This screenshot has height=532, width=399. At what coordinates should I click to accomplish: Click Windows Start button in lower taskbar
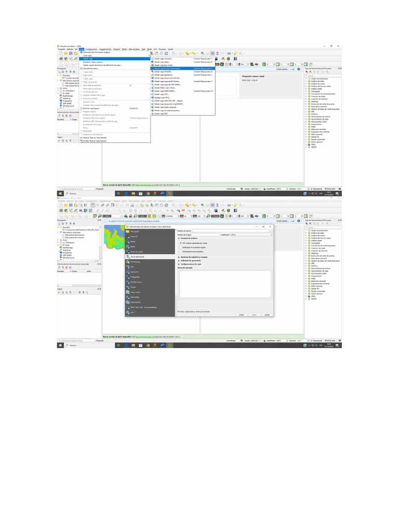point(60,345)
